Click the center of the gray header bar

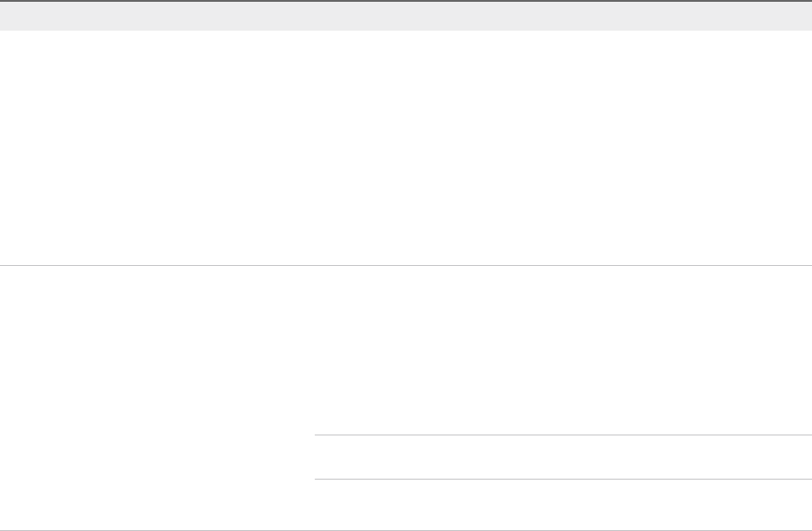[406, 16]
